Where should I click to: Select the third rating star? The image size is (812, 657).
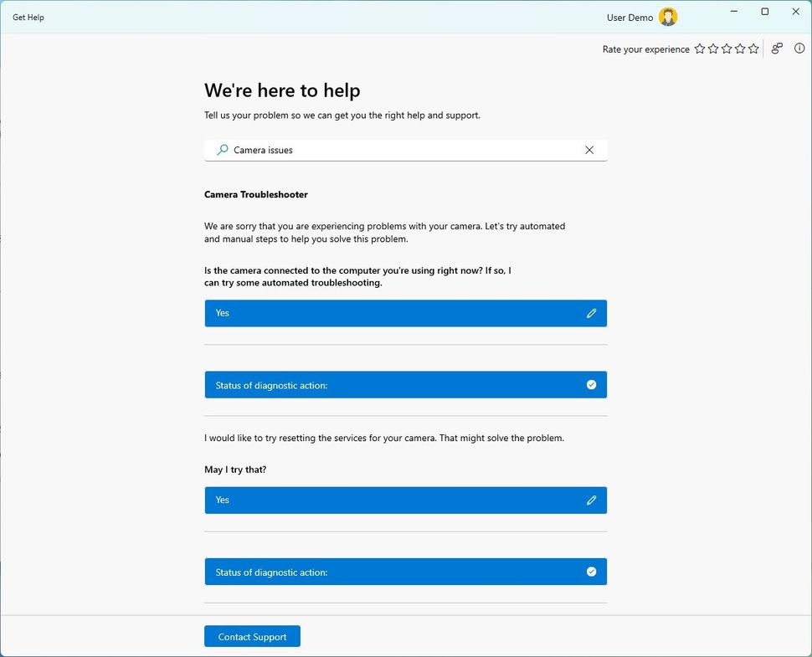point(727,49)
